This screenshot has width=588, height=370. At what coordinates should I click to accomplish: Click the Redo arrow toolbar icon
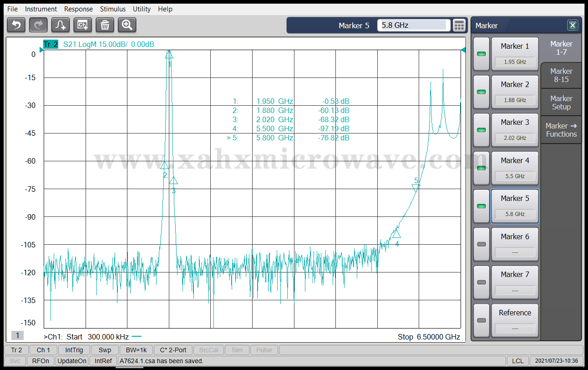38,25
